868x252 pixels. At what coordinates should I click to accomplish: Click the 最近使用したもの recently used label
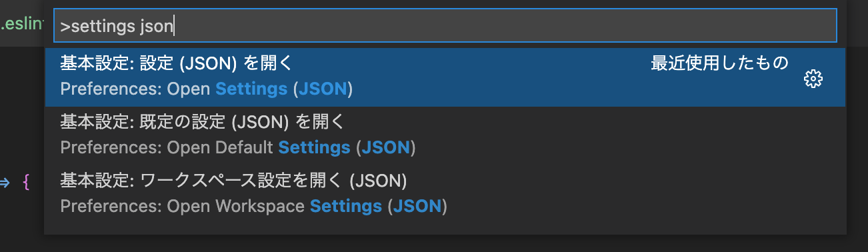720,63
